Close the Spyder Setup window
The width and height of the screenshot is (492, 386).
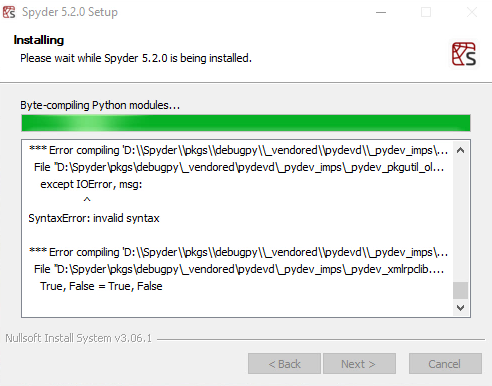point(472,12)
